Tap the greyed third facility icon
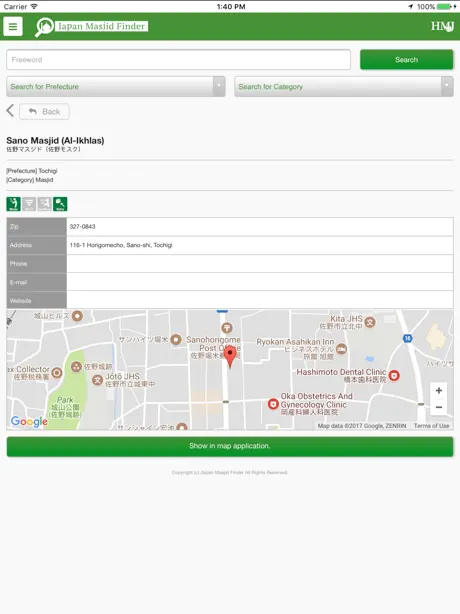The height and width of the screenshot is (614, 460). [45, 204]
